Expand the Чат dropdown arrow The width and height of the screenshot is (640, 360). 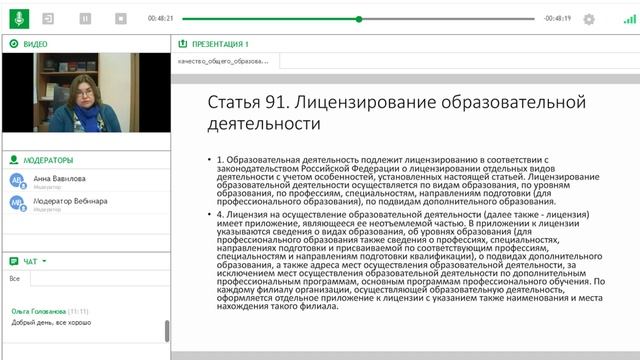tap(44, 261)
